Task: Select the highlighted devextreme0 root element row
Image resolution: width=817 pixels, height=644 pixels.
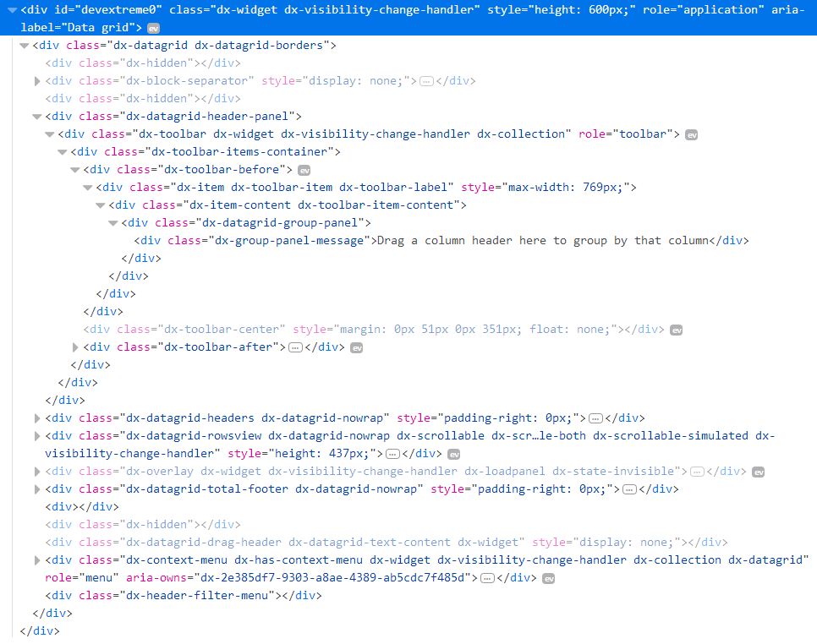Action: [338, 11]
